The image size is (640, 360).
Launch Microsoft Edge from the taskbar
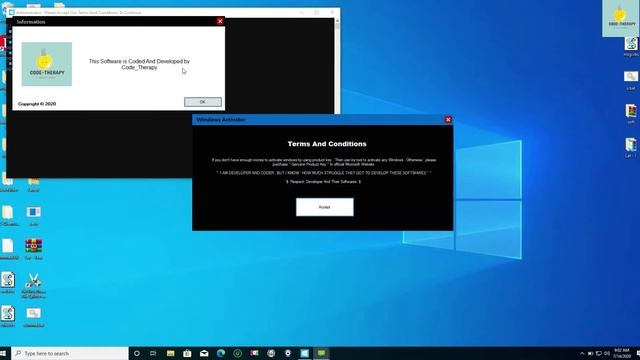(x=221, y=353)
